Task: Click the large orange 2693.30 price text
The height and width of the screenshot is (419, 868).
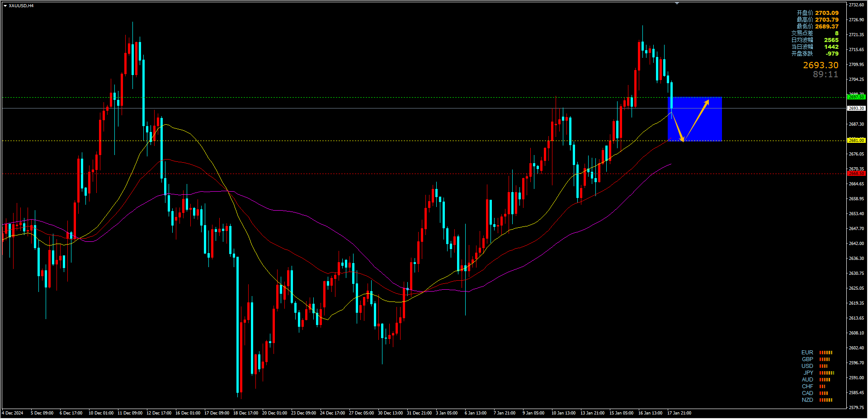Action: coord(821,66)
